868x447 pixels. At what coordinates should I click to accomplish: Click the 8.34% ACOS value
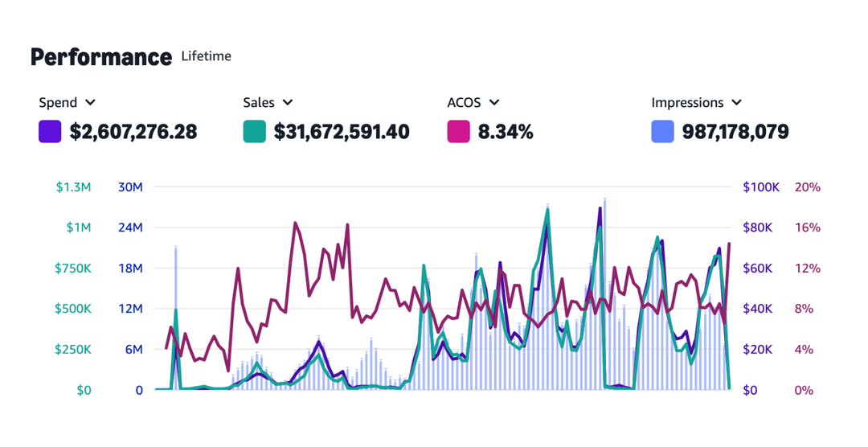pos(506,132)
